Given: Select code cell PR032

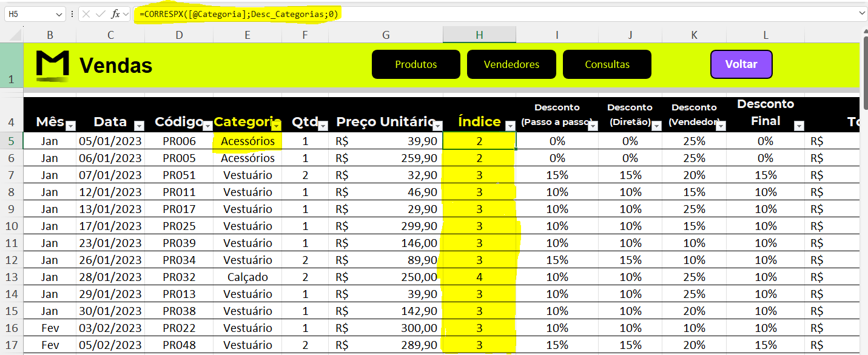Looking at the screenshot, I should point(179,277).
